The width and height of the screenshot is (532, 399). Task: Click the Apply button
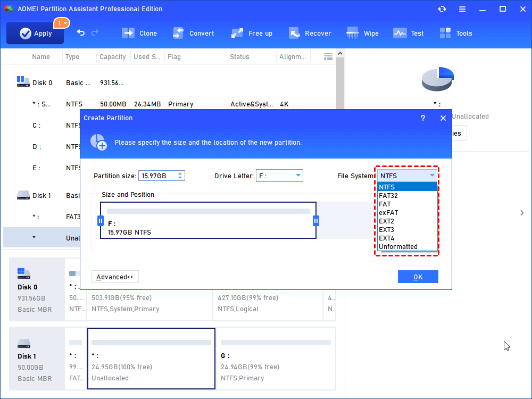coord(35,33)
